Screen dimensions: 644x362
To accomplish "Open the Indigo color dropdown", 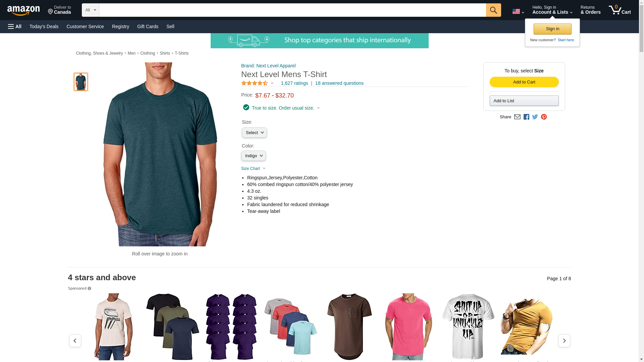I will click(x=253, y=156).
